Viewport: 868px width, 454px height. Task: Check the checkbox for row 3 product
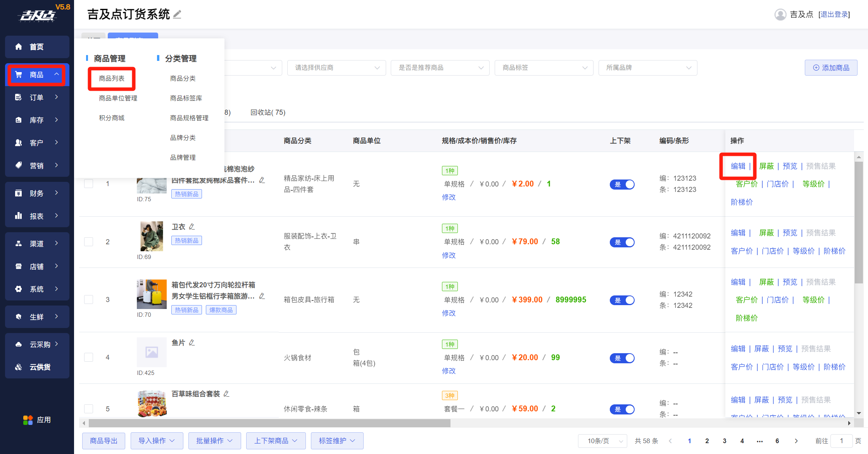[x=89, y=300]
